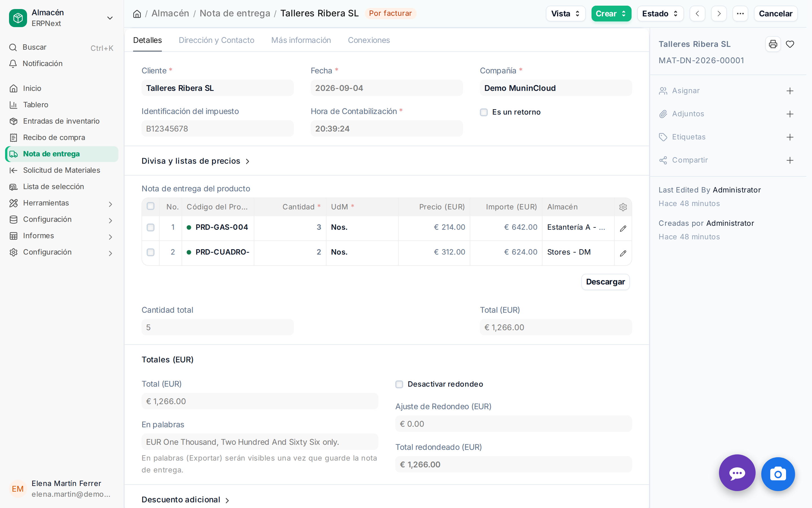Open the three-dots more options menu
Screen dimensions: 812x508
[740, 14]
